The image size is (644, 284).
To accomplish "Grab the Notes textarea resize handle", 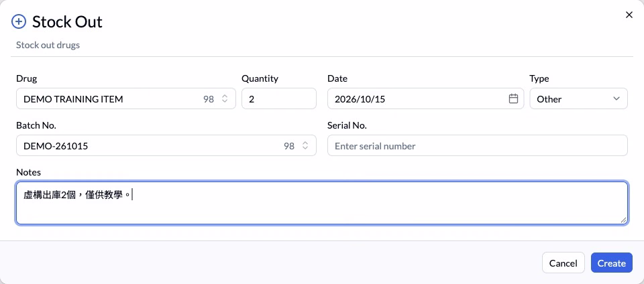I will pos(623,220).
